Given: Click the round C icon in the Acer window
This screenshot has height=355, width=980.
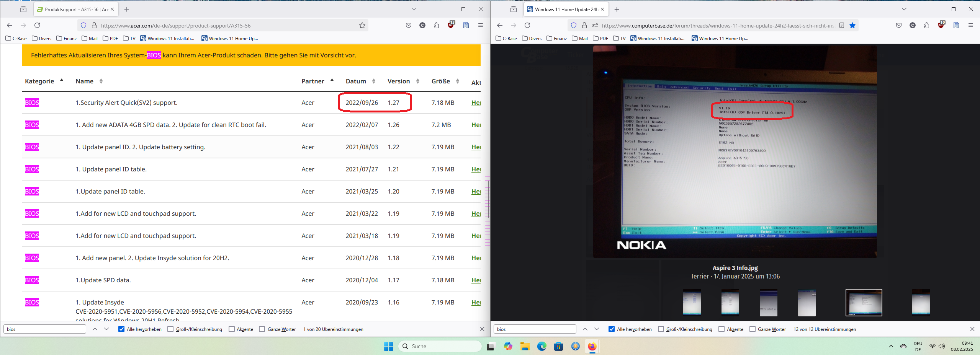Looking at the screenshot, I should coord(422,25).
